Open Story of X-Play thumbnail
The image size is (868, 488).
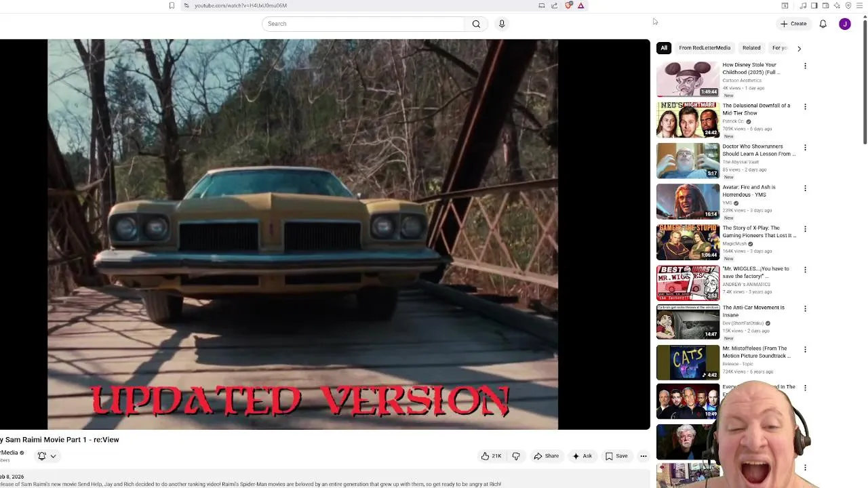[x=688, y=242]
